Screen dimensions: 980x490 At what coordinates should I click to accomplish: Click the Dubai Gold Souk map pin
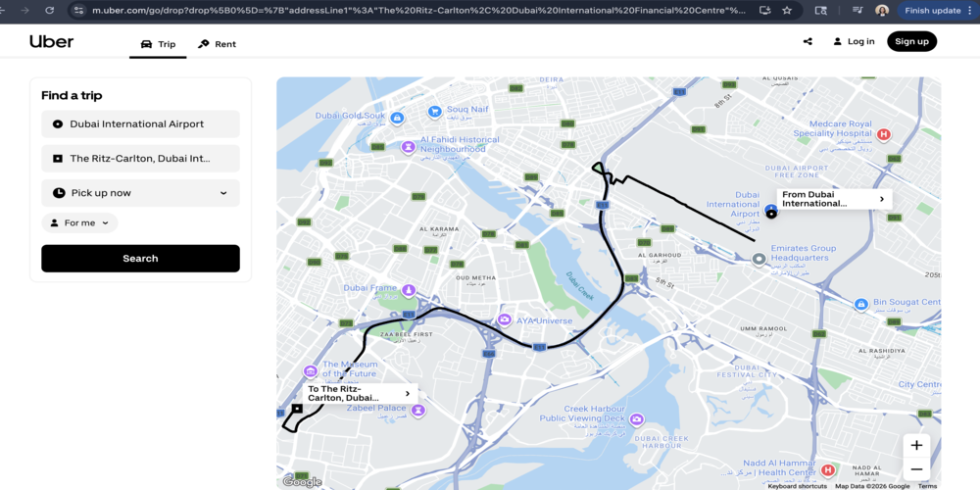coord(396,118)
